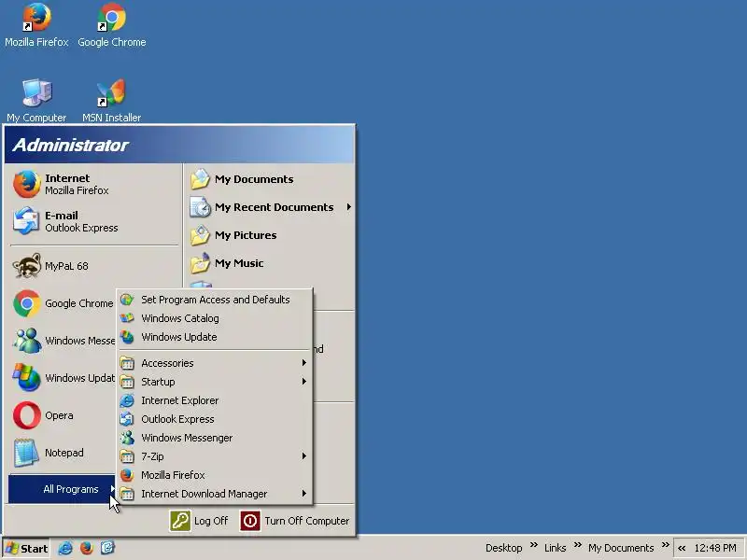
Task: Click Windows Messenger icon in pinned list
Action: click(x=27, y=341)
